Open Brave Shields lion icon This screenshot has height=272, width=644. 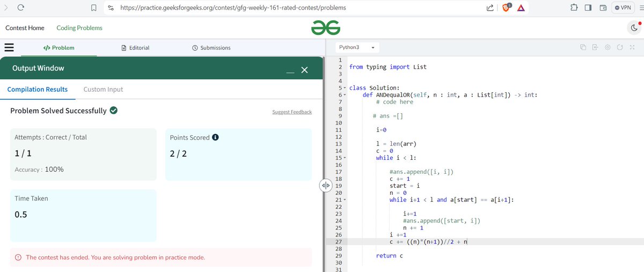pos(507,8)
